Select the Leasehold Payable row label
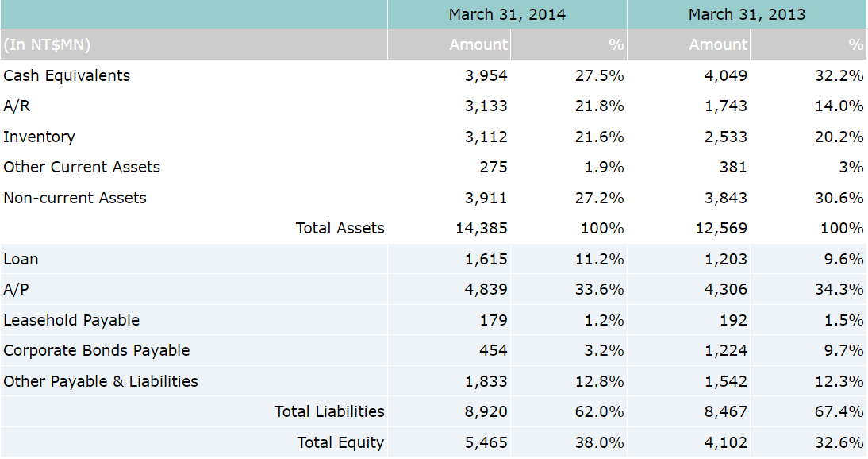Image resolution: width=868 pixels, height=459 pixels. (71, 320)
